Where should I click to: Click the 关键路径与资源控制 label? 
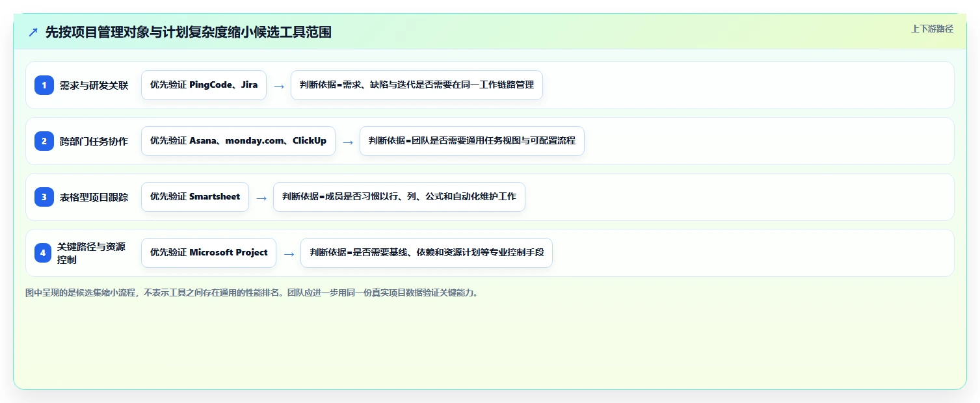[91, 253]
